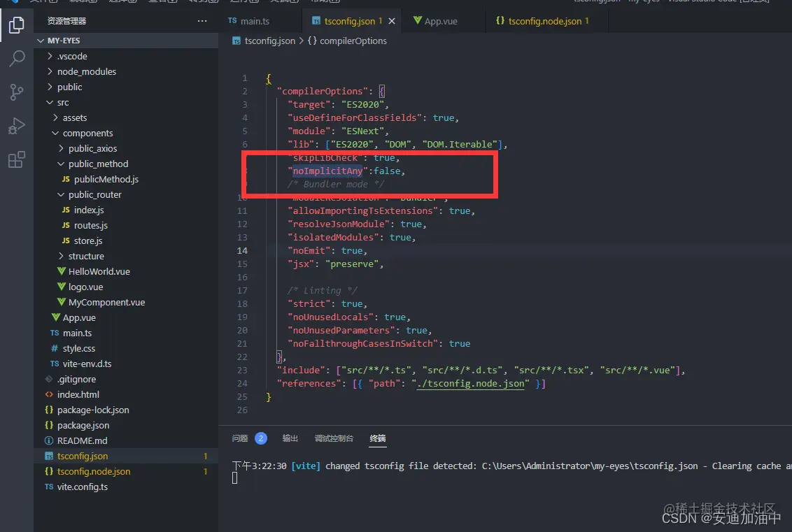The height and width of the screenshot is (532, 792).
Task: Click compilerOptions in the breadcrumb
Action: click(353, 41)
